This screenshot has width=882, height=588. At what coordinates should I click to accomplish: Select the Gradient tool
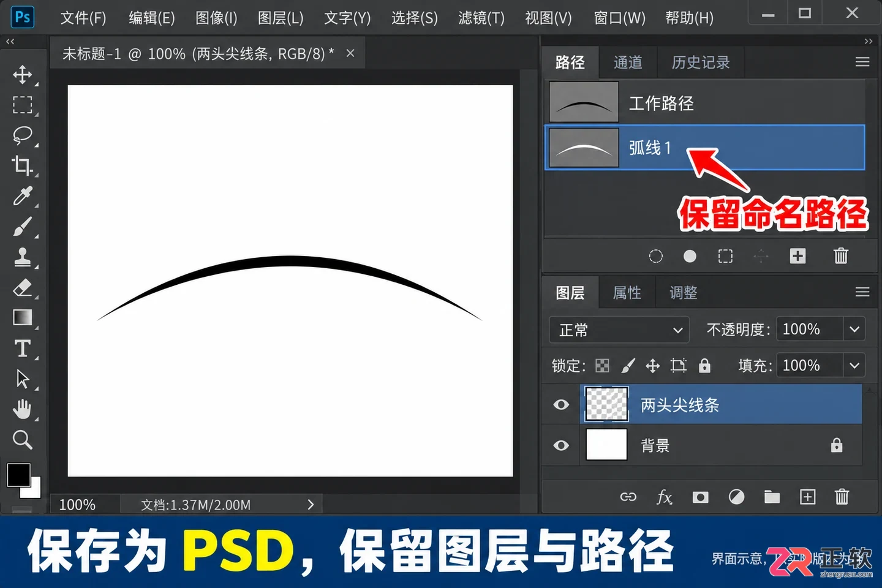[x=23, y=317]
